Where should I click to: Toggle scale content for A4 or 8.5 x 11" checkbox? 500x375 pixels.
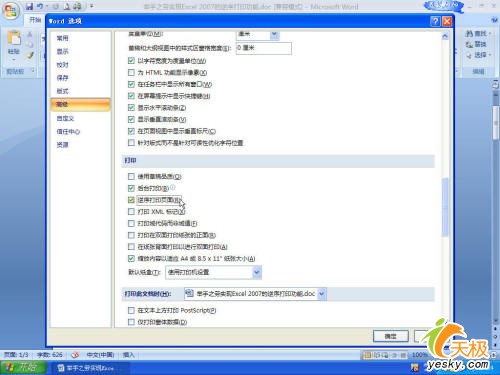(131, 258)
